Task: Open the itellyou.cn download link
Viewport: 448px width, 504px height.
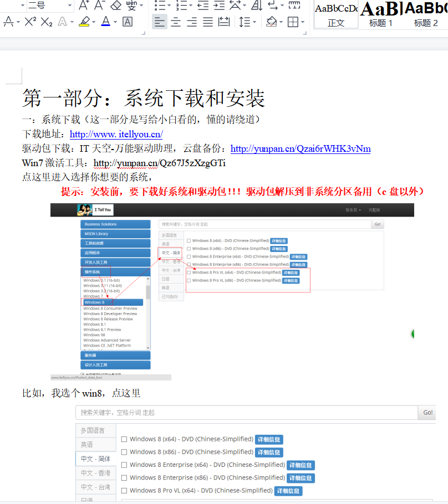Action: tap(116, 134)
